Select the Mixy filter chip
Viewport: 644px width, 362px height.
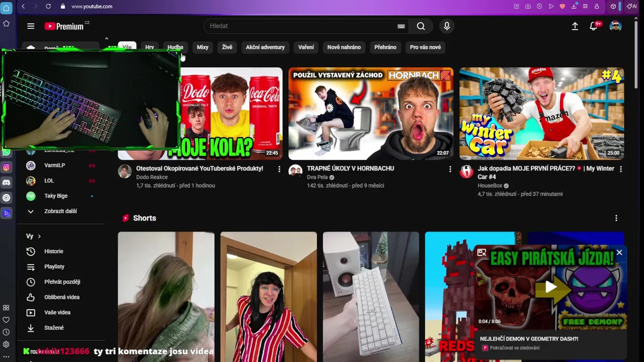pos(203,47)
